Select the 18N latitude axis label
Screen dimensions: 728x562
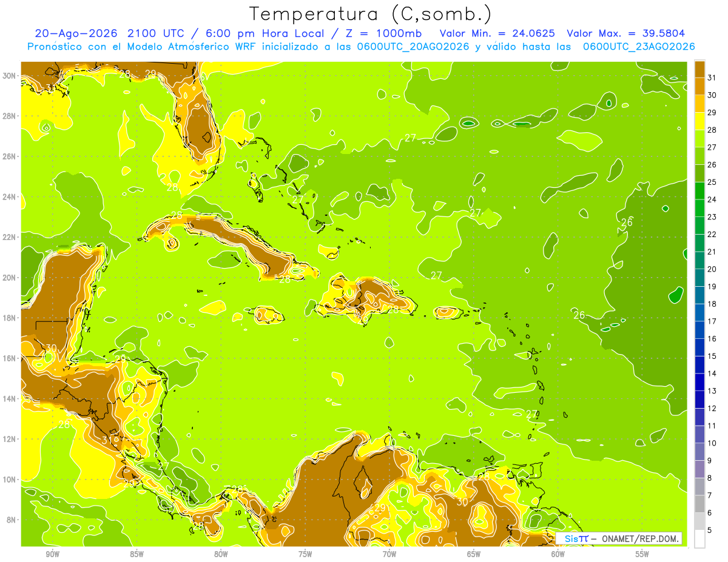pos(9,318)
